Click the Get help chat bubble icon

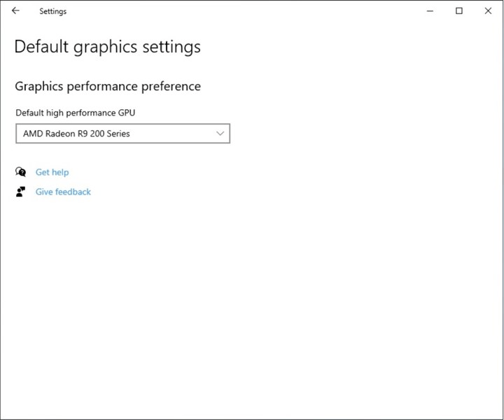pyautogui.click(x=21, y=172)
